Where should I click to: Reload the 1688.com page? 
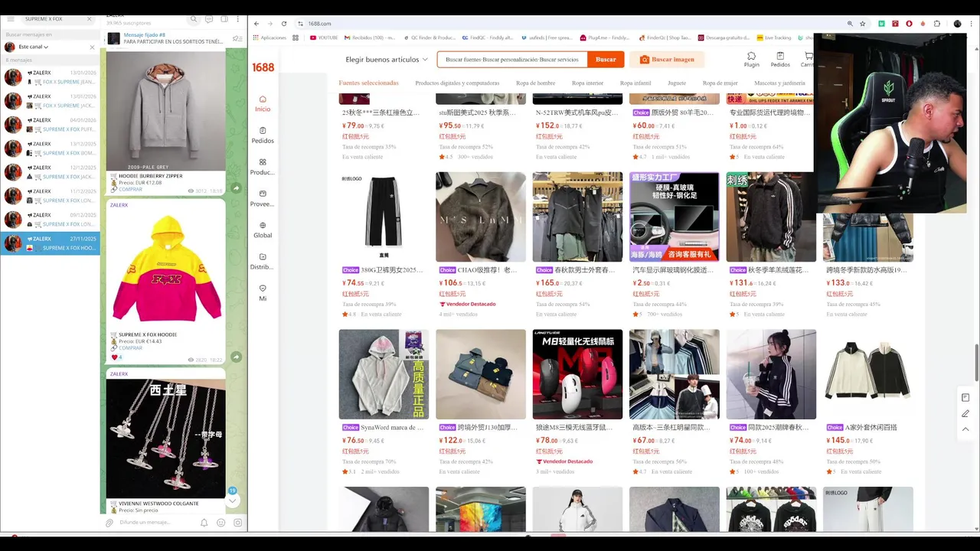coord(284,24)
